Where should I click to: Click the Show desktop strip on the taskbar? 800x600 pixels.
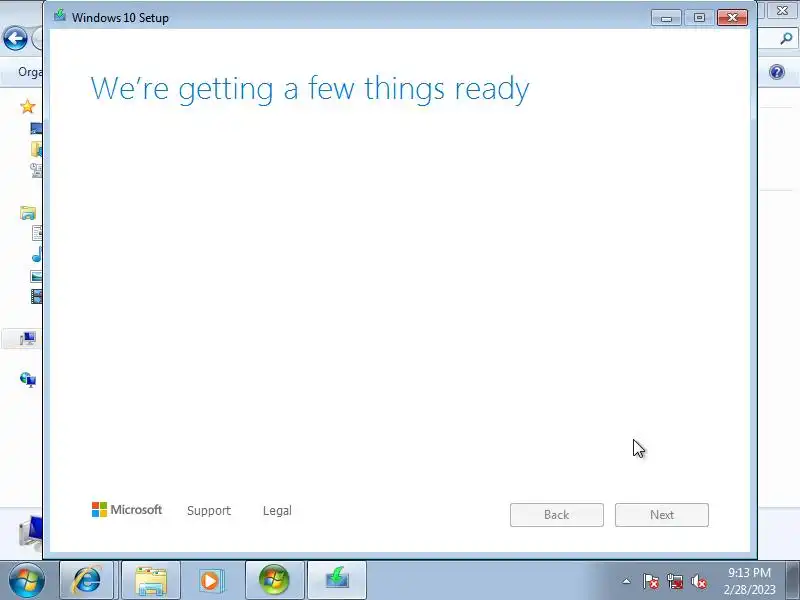tap(793, 581)
